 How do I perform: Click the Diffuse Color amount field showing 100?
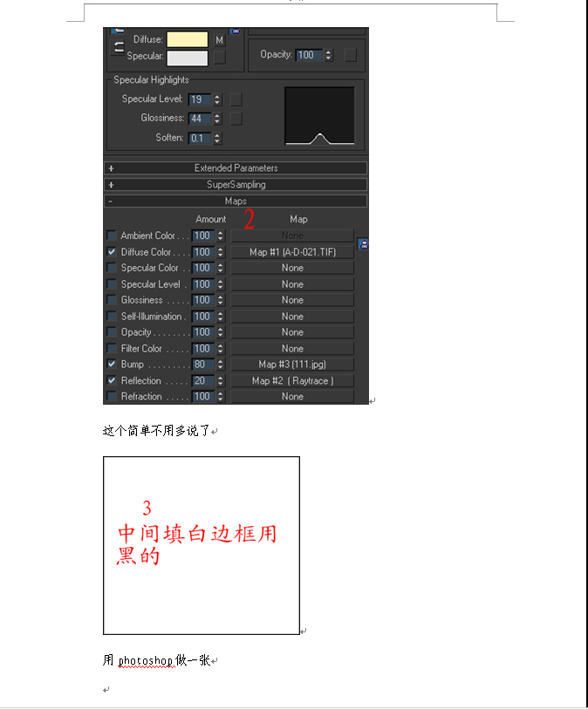(203, 252)
